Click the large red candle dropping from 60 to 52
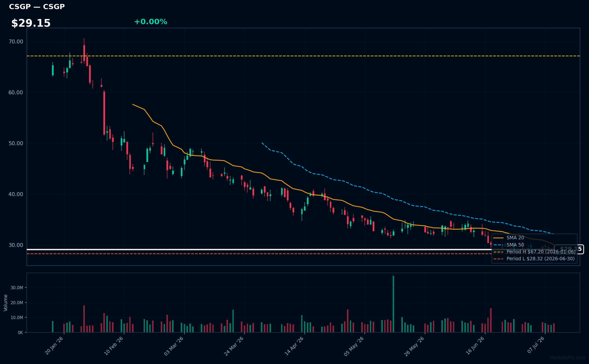 point(104,113)
